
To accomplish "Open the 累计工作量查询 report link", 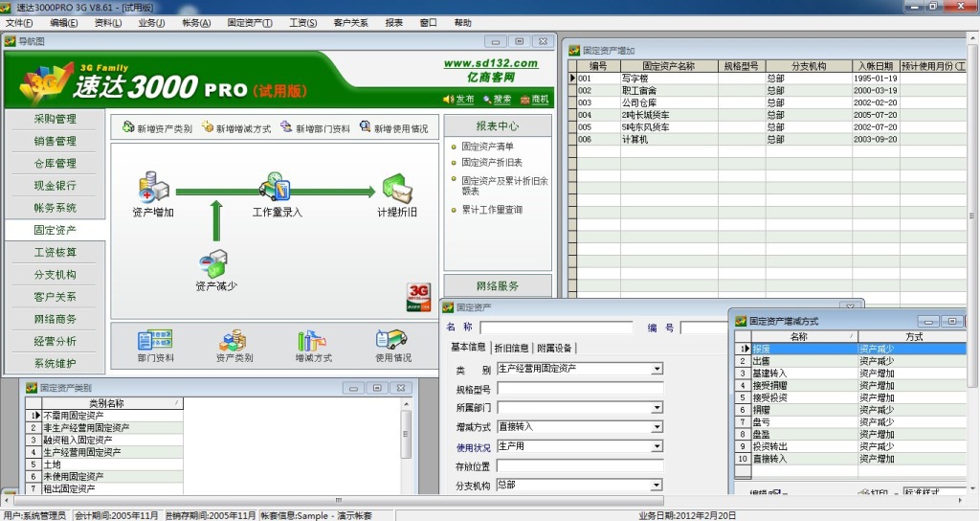I will [492, 210].
